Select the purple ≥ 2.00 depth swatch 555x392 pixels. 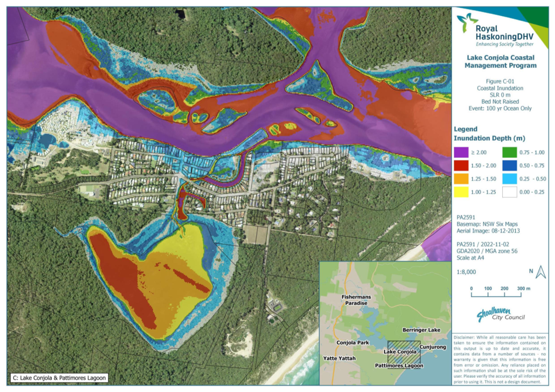461,152
